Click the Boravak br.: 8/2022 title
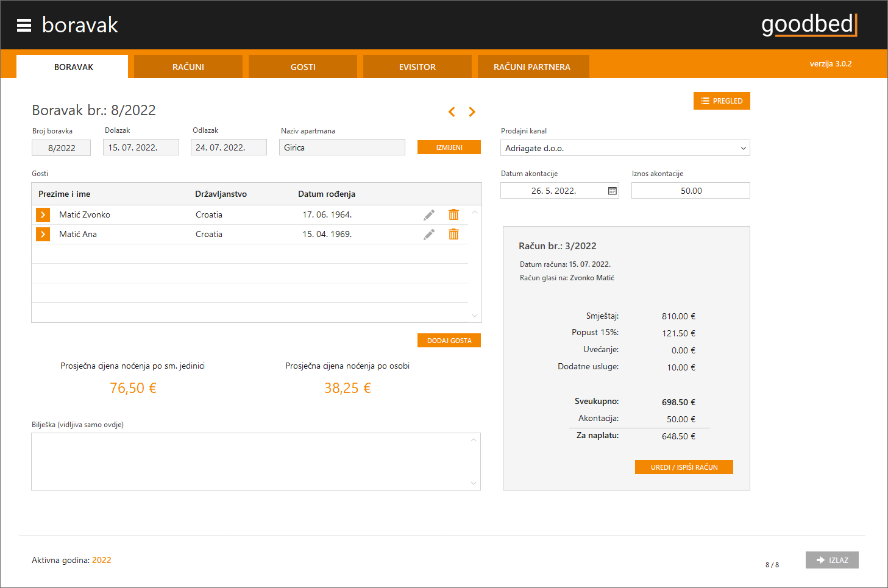Image resolution: width=888 pixels, height=588 pixels. point(94,110)
